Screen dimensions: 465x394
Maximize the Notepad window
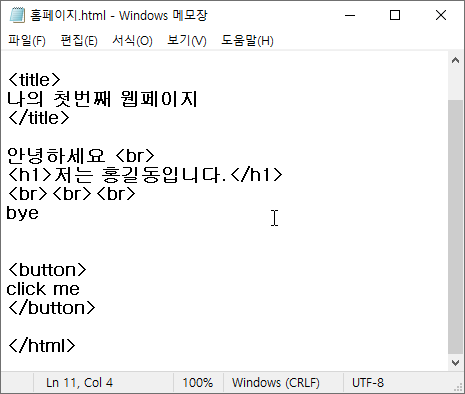395,15
